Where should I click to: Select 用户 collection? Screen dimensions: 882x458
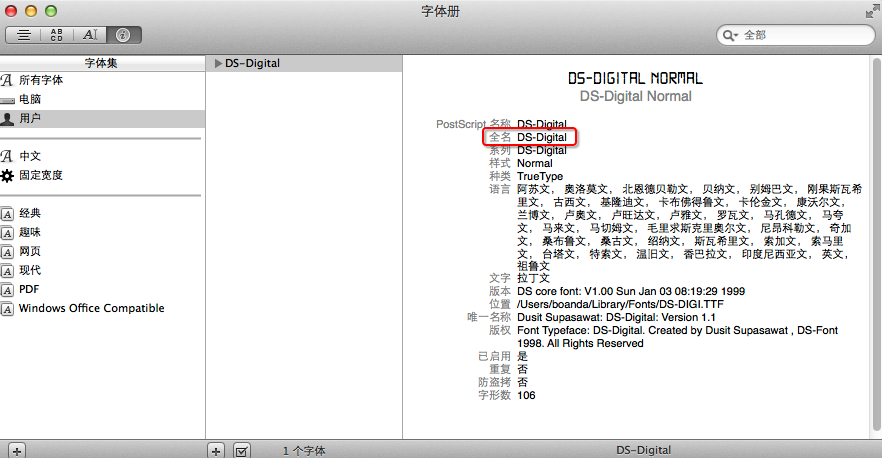point(102,119)
